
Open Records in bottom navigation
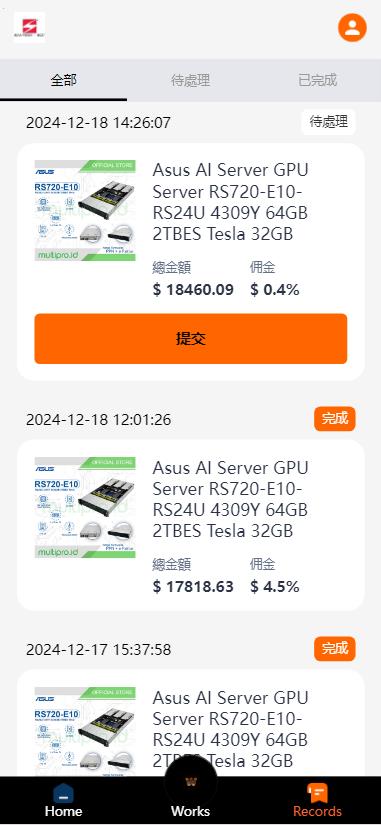pyautogui.click(x=317, y=800)
